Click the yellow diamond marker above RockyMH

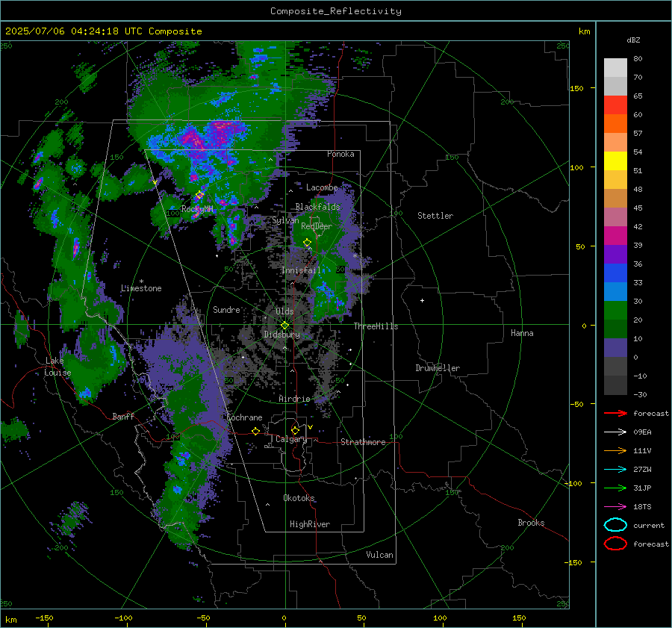click(199, 195)
